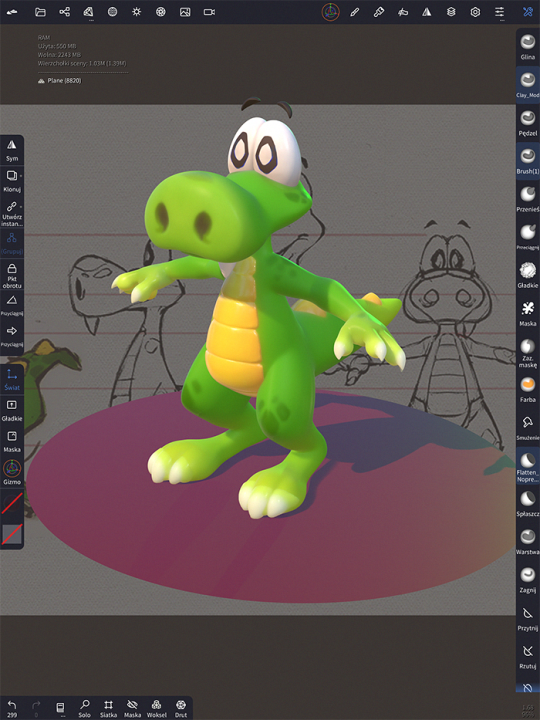Select the Warstwa layer tool
This screenshot has width=540, height=720.
pyautogui.click(x=528, y=542)
